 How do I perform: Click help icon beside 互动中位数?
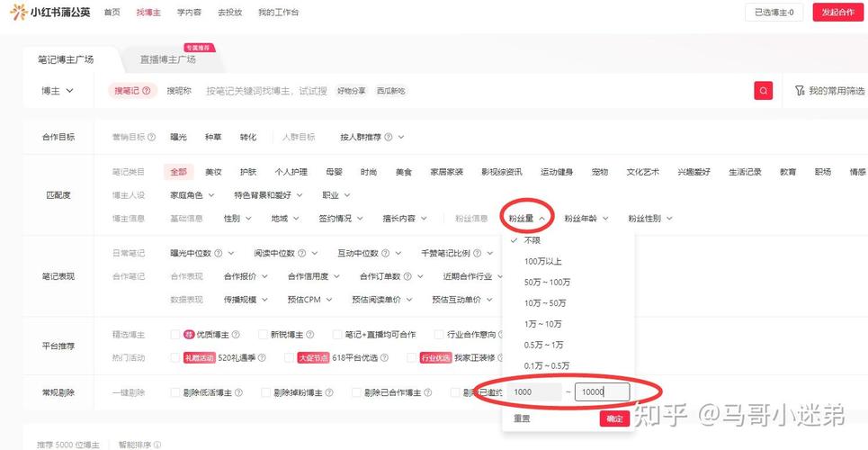(385, 253)
